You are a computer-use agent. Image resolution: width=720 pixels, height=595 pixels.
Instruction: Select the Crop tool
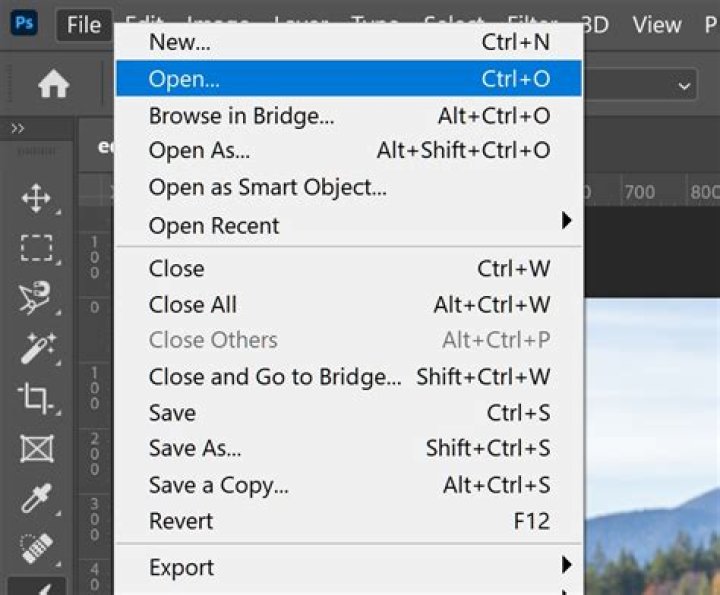point(36,399)
